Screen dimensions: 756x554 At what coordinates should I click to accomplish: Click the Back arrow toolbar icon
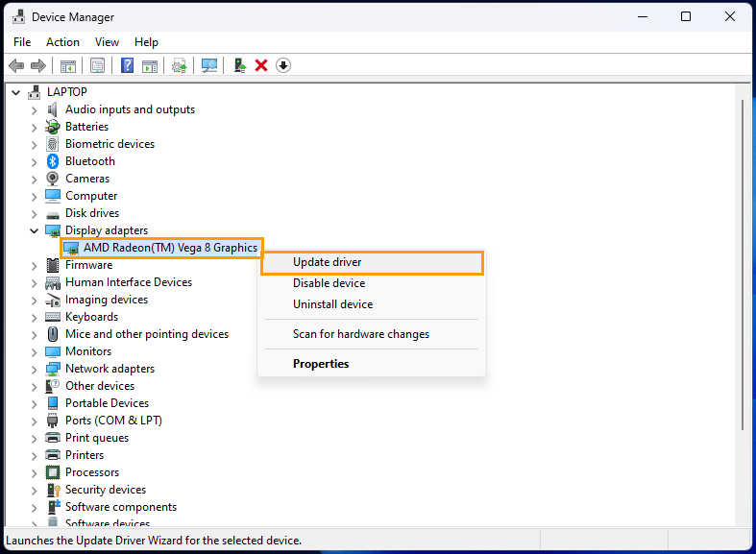click(16, 65)
